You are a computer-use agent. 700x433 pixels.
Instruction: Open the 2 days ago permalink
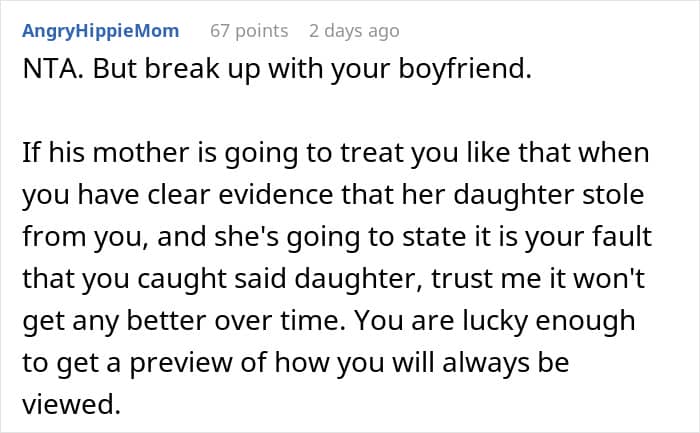353,31
